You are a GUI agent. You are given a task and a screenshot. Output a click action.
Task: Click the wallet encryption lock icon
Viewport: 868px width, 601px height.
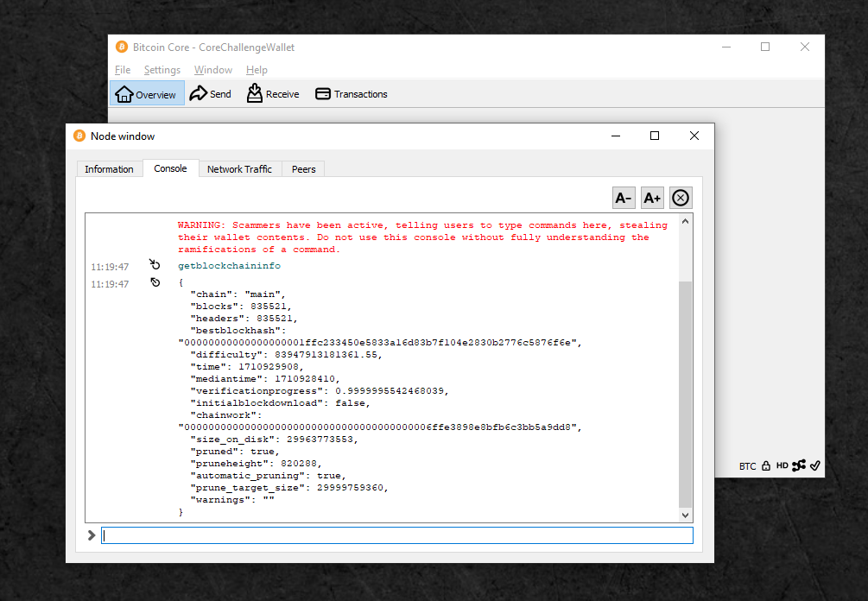(765, 466)
